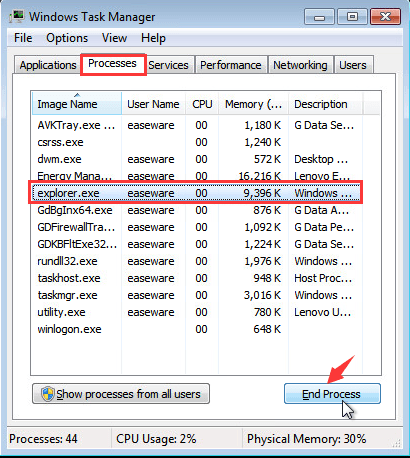Select the rundll32.exe process row
Viewport: 410px width, 458px height.
tap(196, 261)
